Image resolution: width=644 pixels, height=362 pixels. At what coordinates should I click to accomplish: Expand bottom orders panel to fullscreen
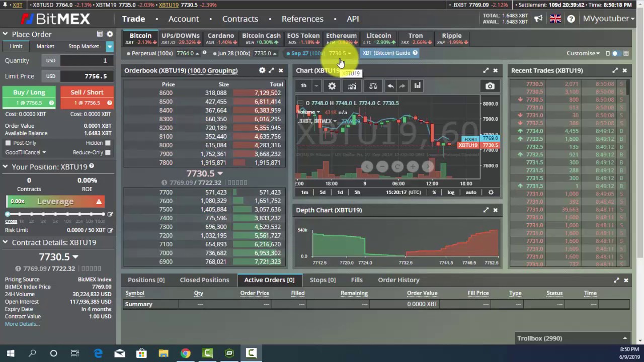click(616, 280)
